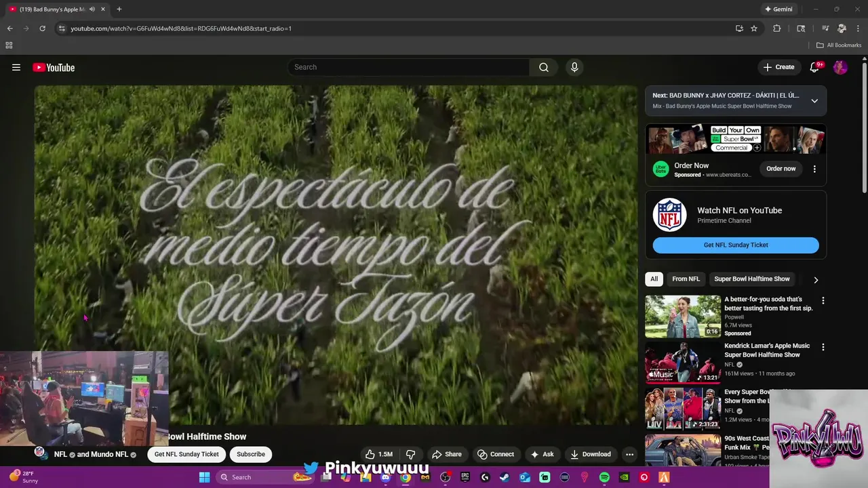Open the Kendrick Lamar Halftime Show thumbnail

(683, 363)
